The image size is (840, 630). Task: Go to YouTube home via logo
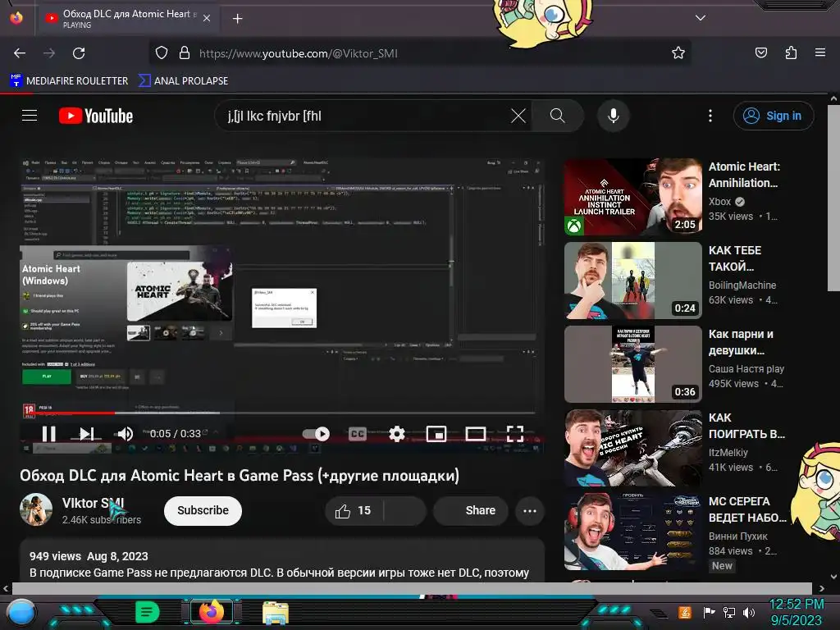(x=96, y=116)
